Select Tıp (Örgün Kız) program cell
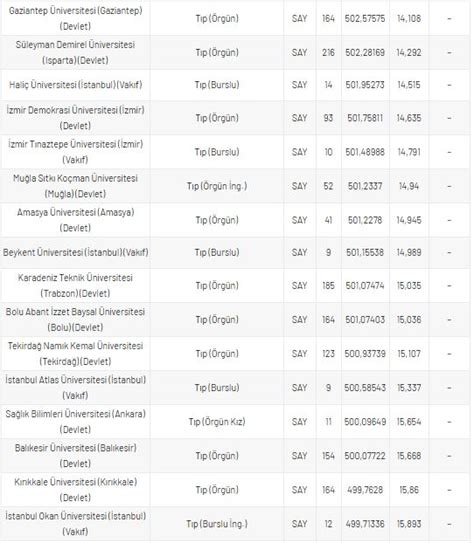Screen dimensions: 474x543 tap(217, 421)
